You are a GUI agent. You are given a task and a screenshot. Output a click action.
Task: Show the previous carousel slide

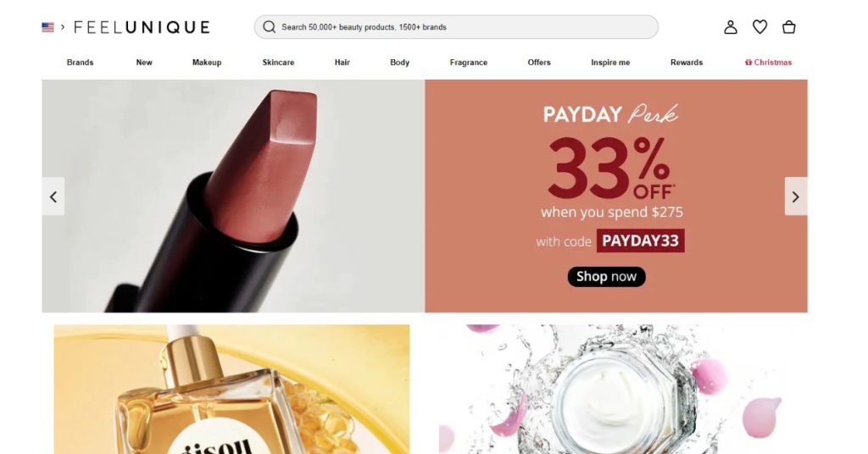pyautogui.click(x=53, y=197)
